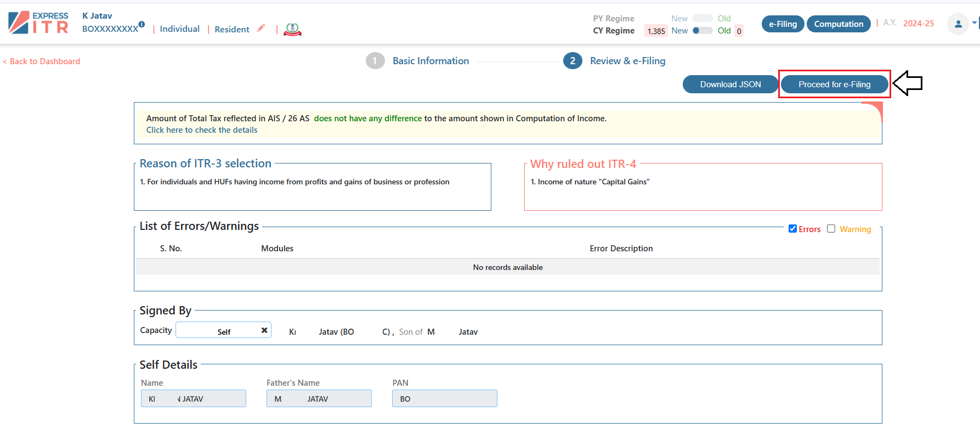
Task: Click the K Jatav name heading
Action: point(97,16)
